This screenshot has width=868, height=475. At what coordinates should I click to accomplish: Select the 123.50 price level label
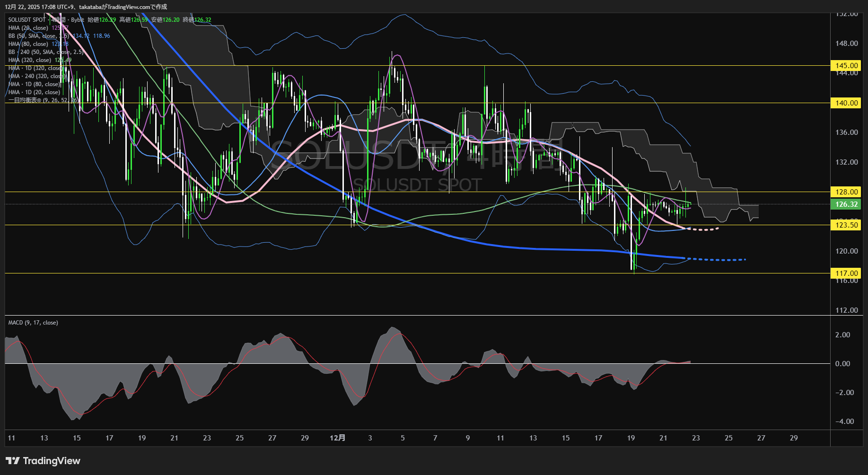click(846, 225)
